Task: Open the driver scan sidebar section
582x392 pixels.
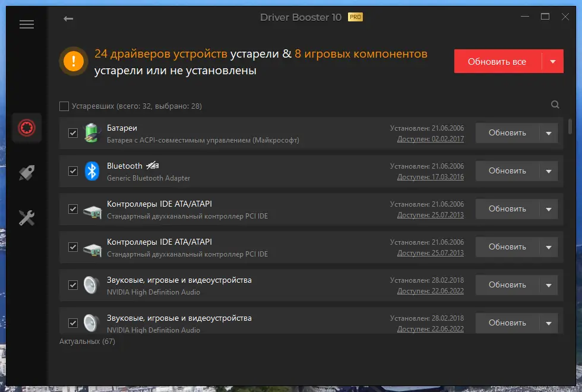Action: [x=27, y=128]
